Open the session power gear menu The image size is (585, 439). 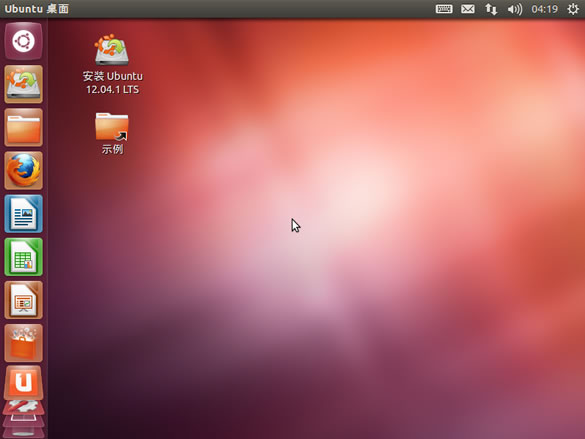573,9
